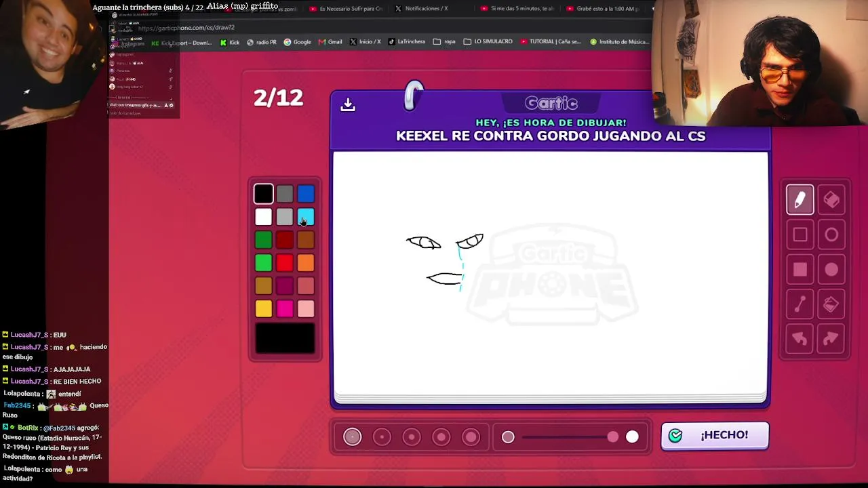
Task: Pick the bright green color swatch
Action: coord(264,263)
